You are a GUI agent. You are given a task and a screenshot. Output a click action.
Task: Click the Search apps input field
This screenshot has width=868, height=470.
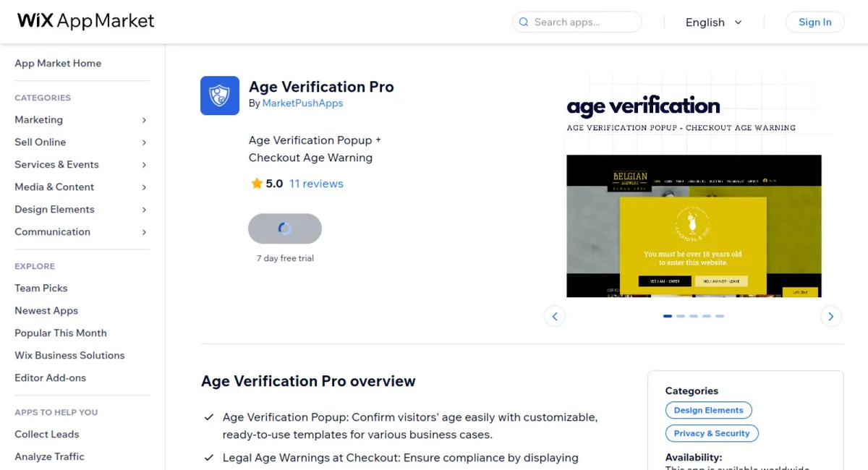[x=579, y=22]
